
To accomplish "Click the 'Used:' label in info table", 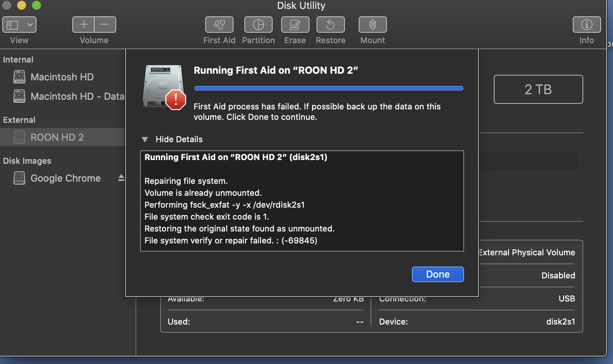I will pos(179,322).
